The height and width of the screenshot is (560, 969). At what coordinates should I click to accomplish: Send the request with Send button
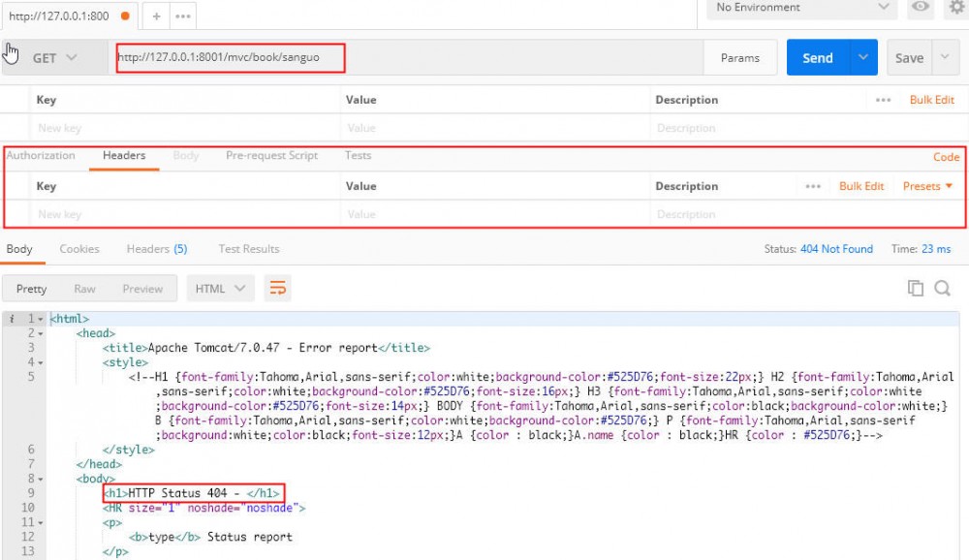(x=817, y=57)
